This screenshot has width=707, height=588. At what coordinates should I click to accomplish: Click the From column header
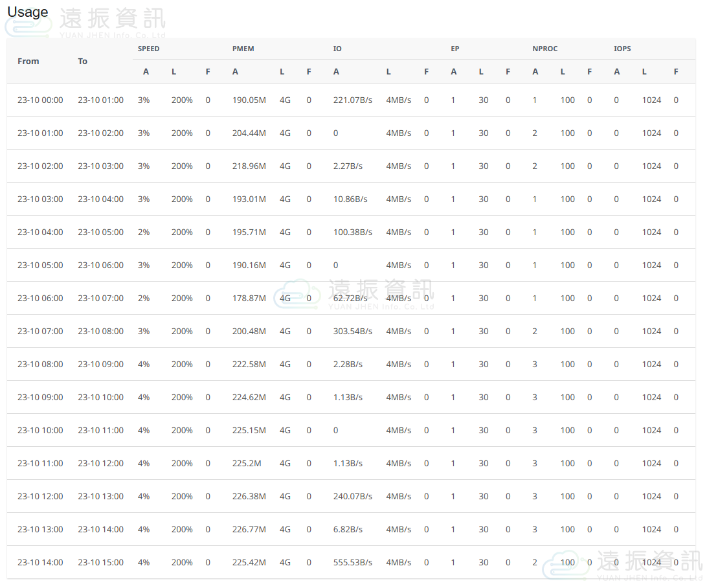pyautogui.click(x=28, y=61)
